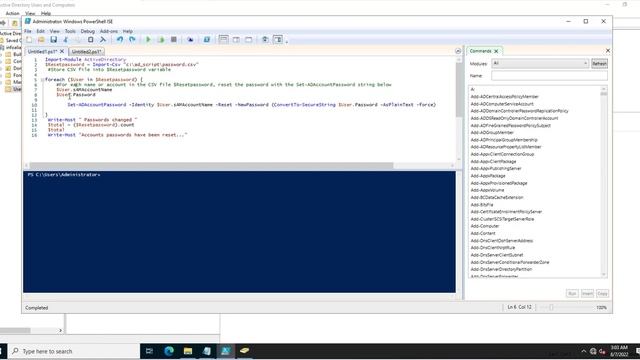The image size is (640, 360).
Task: Create a new script with the New icon
Action: (29, 40)
